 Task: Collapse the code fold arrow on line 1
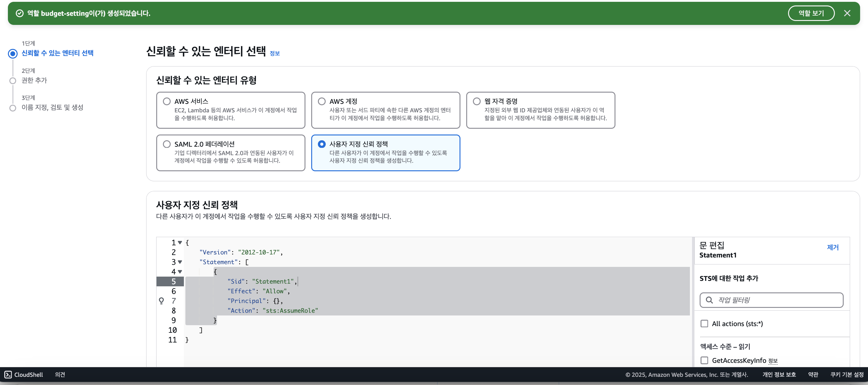click(180, 242)
